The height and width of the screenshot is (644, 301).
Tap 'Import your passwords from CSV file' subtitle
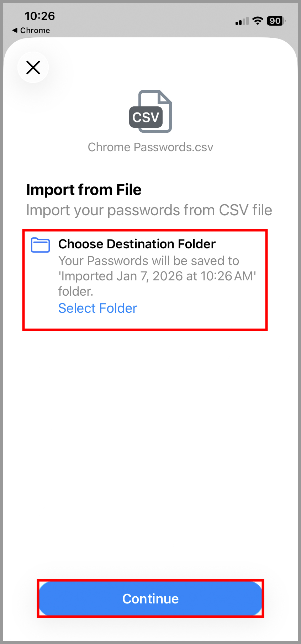click(149, 210)
